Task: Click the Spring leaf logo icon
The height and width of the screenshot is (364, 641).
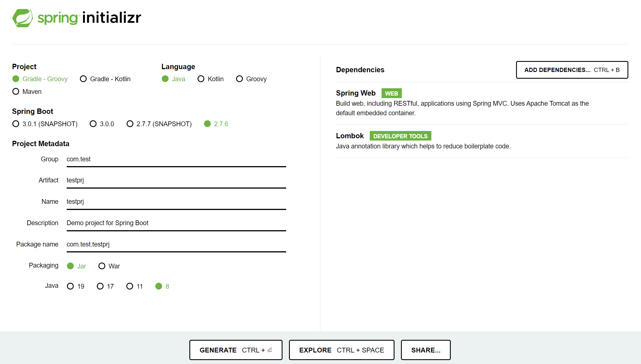Action: pyautogui.click(x=23, y=18)
